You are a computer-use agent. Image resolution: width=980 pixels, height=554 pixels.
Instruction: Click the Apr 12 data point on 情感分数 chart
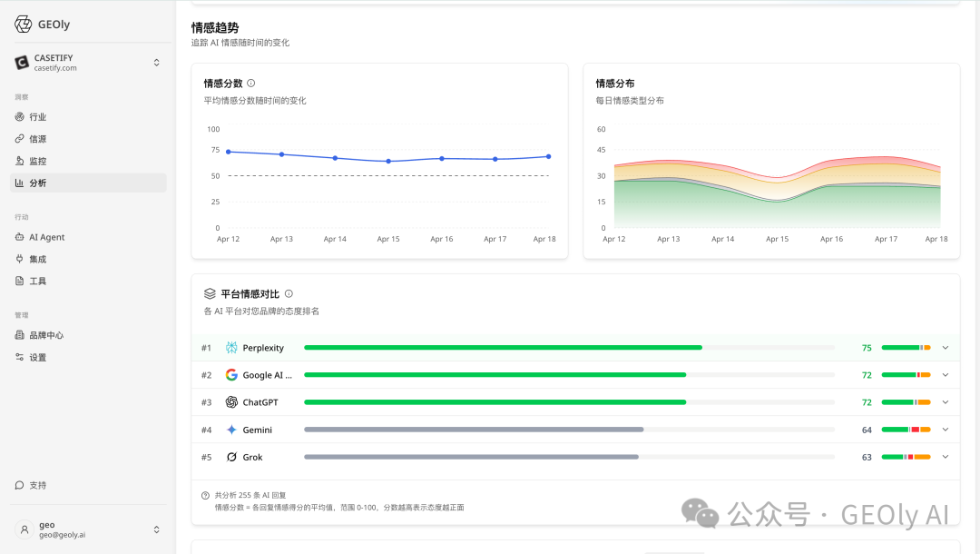228,152
